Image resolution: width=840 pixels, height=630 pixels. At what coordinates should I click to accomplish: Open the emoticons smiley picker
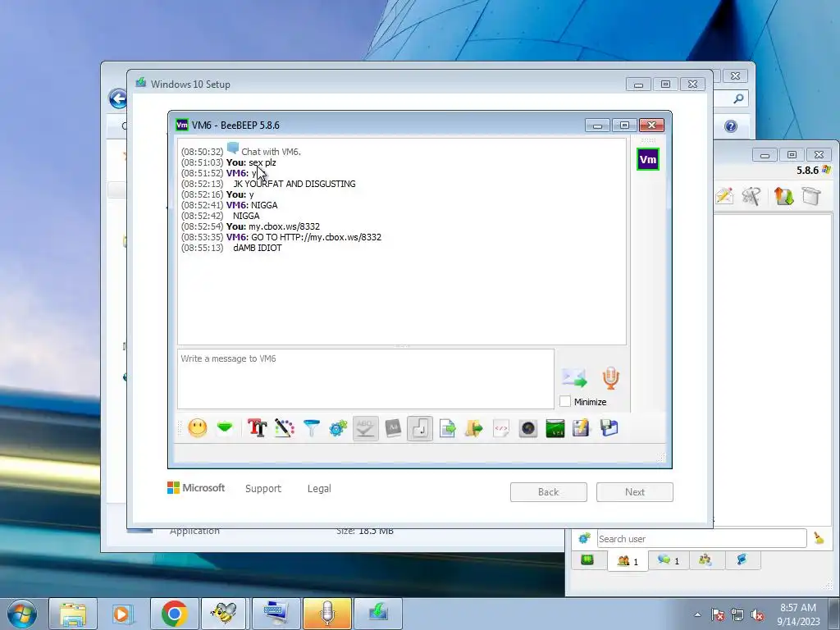tap(198, 428)
